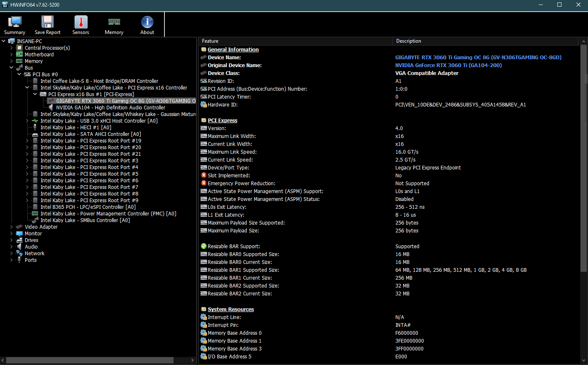Click the Feature column header
Viewport: 588px width, 365px height.
point(295,41)
